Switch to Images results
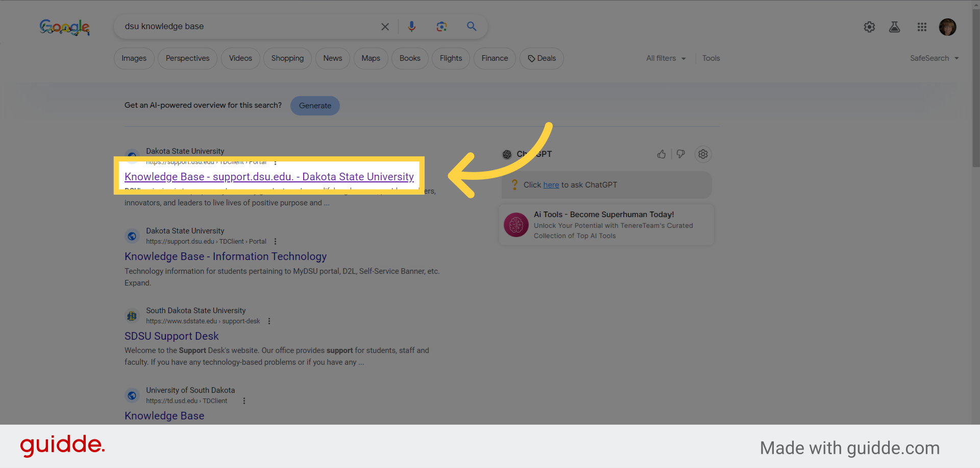Viewport: 980px width, 468px height. tap(134, 58)
